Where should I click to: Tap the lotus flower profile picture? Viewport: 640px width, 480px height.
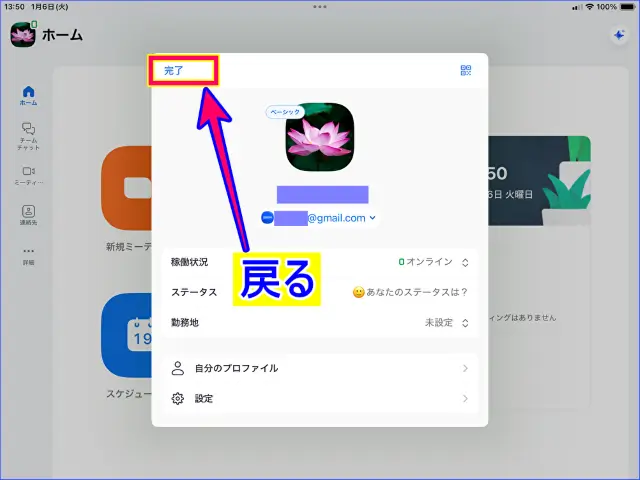tap(320, 137)
